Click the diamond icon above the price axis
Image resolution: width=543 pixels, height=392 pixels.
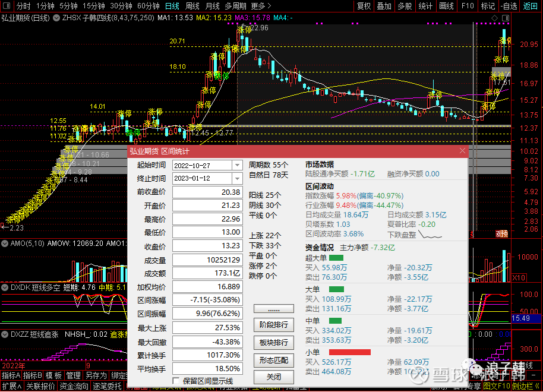tap(494, 18)
